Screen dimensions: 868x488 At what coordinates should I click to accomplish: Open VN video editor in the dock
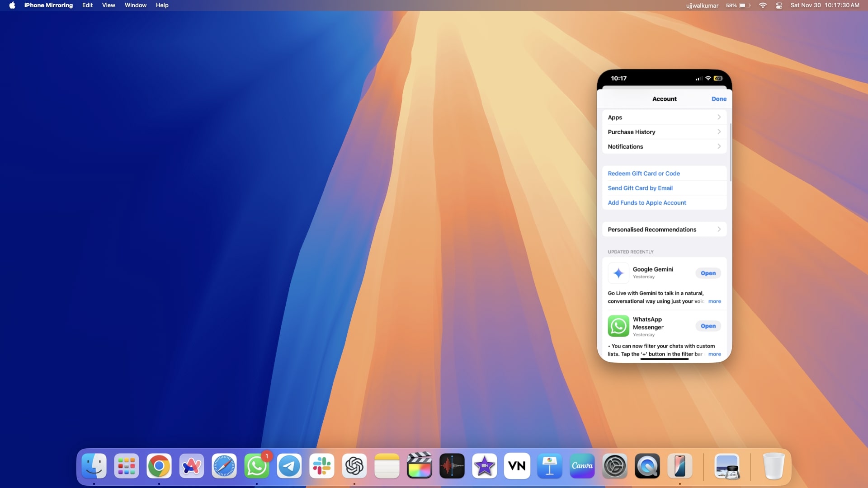click(517, 466)
